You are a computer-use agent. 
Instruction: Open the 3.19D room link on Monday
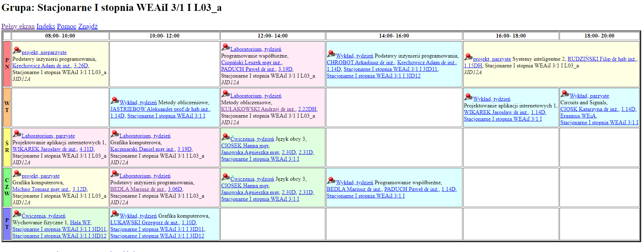[285, 69]
